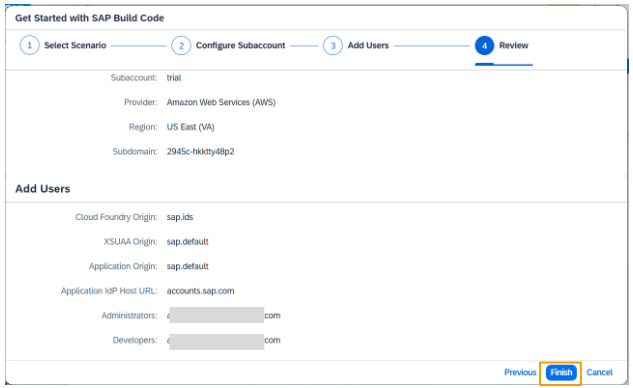
Task: Click the host URL 'accounts.sap.com'
Action: tap(201, 291)
